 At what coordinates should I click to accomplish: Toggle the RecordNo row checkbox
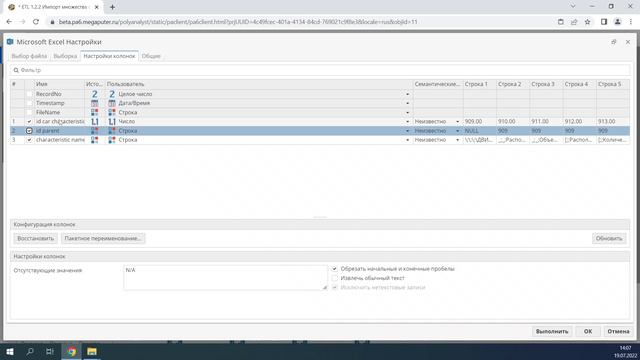[x=29, y=94]
